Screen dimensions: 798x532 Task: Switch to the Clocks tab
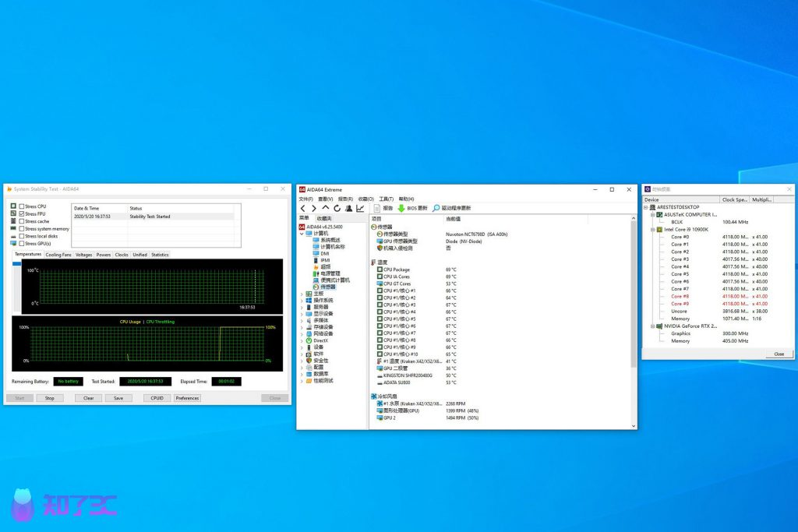(122, 255)
